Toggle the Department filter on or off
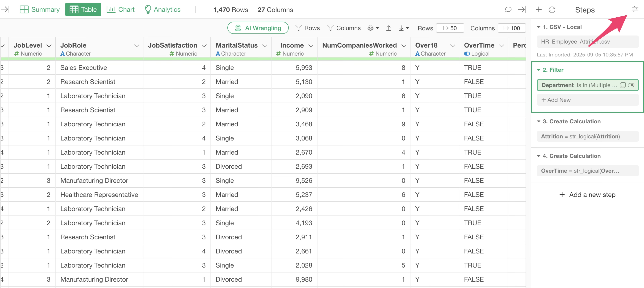This screenshot has width=644, height=288. point(631,85)
